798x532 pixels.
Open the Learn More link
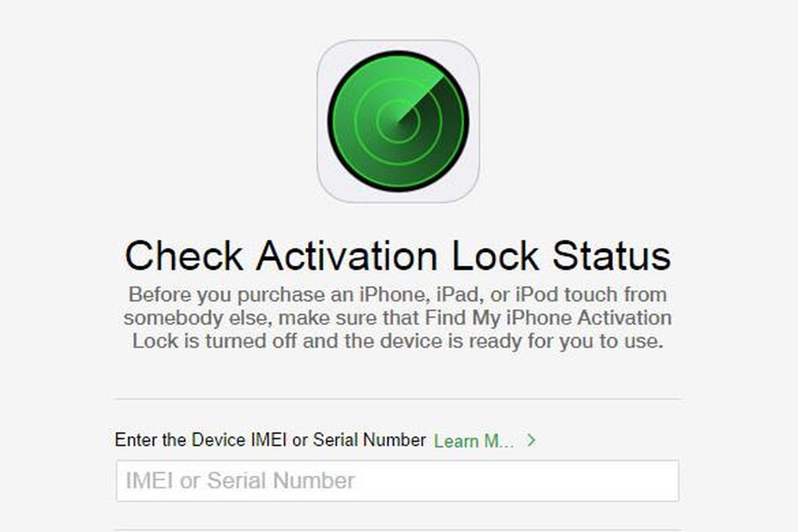point(473,440)
